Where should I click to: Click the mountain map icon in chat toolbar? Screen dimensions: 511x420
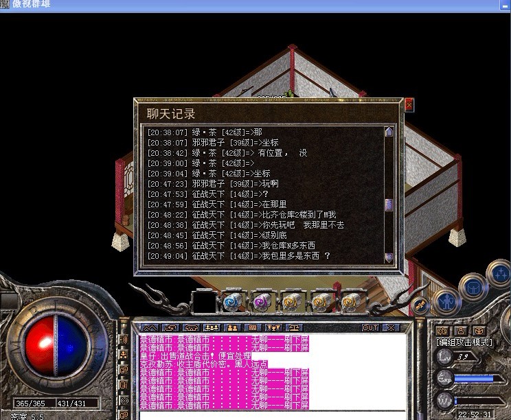pyautogui.click(x=150, y=328)
